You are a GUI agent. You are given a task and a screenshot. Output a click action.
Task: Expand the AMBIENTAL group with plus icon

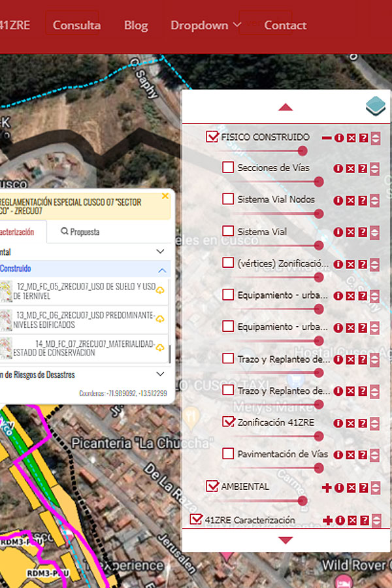(327, 487)
